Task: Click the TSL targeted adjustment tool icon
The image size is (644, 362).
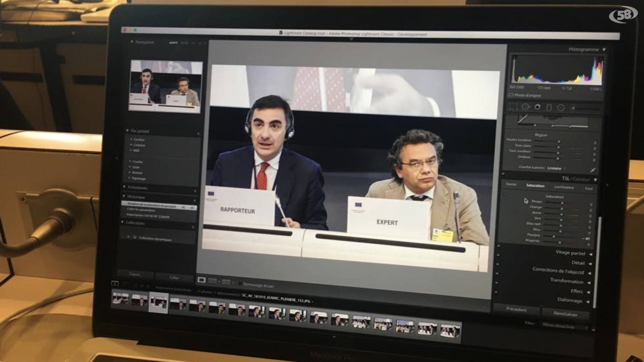Action: pos(506,194)
